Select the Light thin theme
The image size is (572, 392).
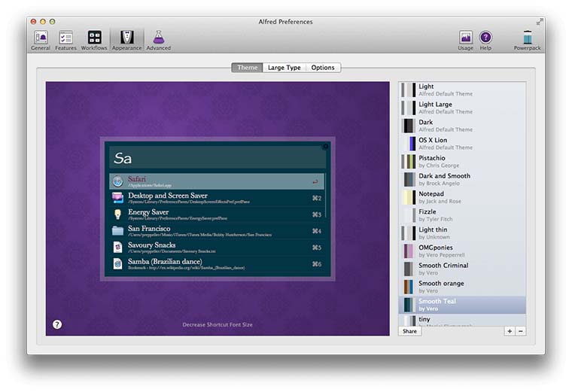pos(462,233)
